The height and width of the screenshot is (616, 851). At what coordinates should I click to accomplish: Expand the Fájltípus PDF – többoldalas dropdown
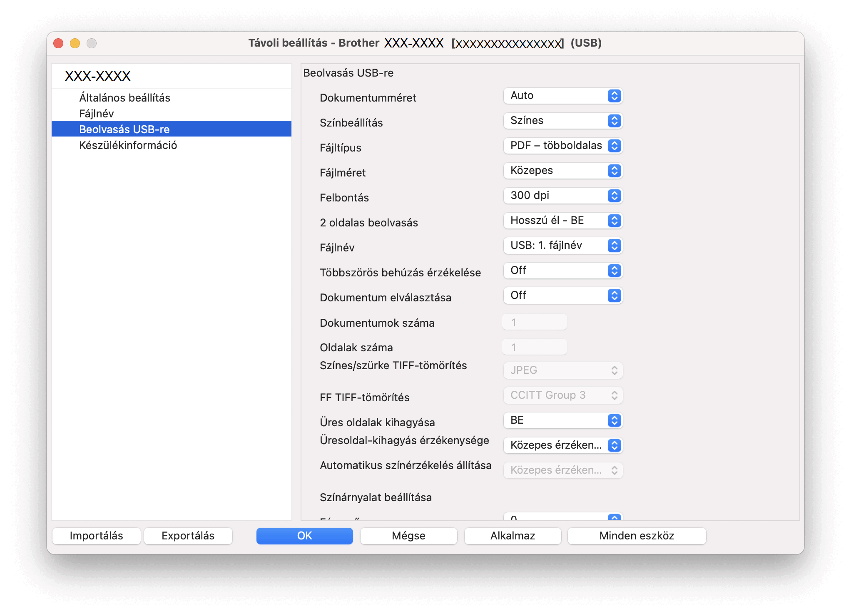click(x=562, y=146)
